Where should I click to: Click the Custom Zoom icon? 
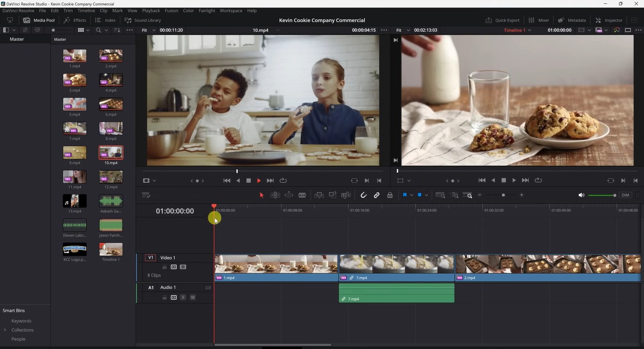tap(468, 195)
